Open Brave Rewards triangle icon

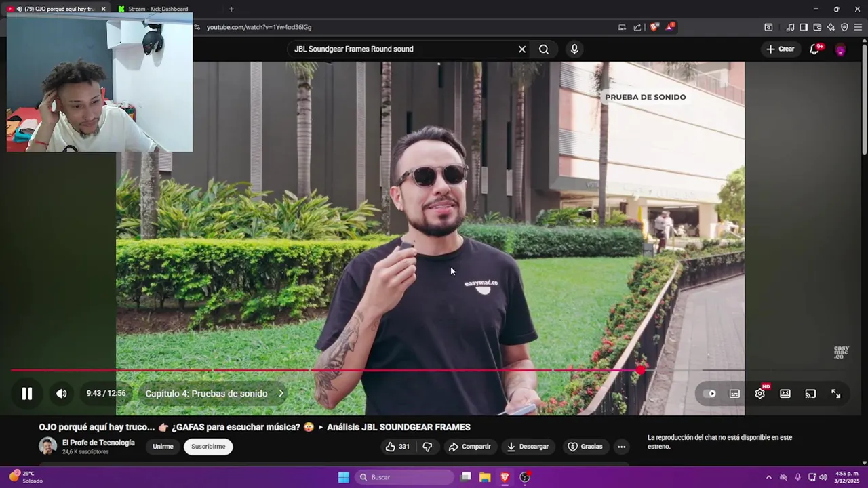coord(670,27)
